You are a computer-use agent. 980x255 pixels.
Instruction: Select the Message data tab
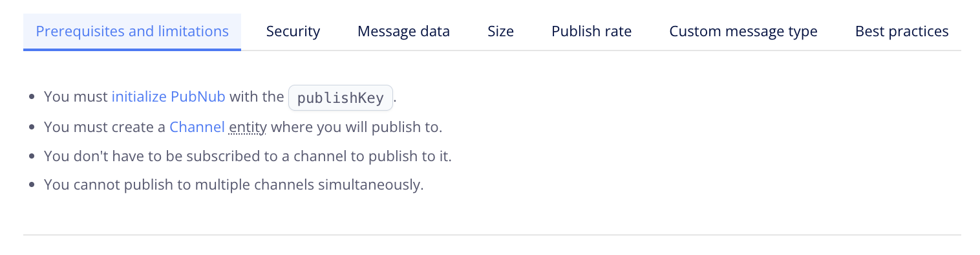click(x=403, y=32)
